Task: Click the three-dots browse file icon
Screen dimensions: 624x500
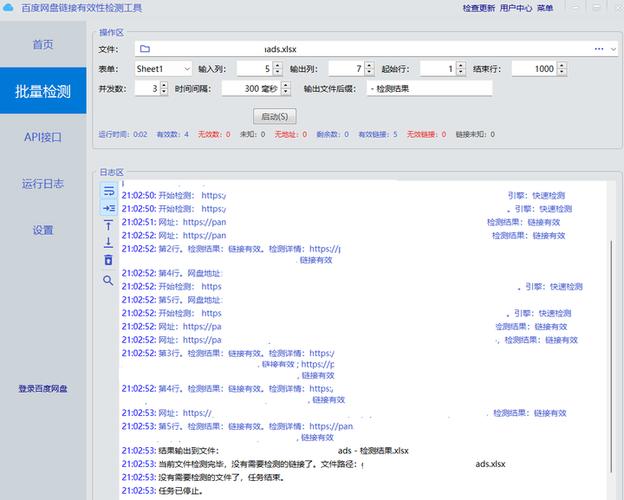Action: pos(599,49)
